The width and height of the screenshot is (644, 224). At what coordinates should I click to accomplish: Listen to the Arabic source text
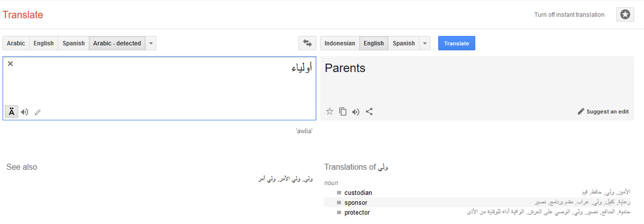(x=25, y=112)
